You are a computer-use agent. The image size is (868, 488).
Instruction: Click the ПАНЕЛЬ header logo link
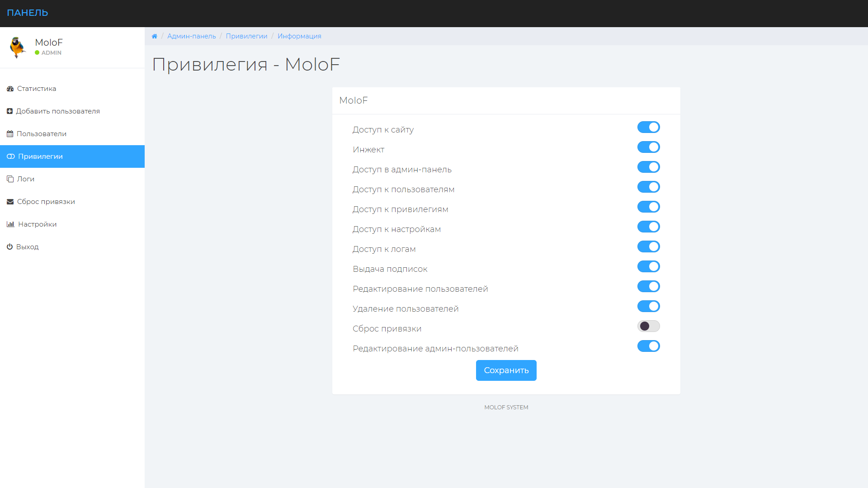coord(28,13)
